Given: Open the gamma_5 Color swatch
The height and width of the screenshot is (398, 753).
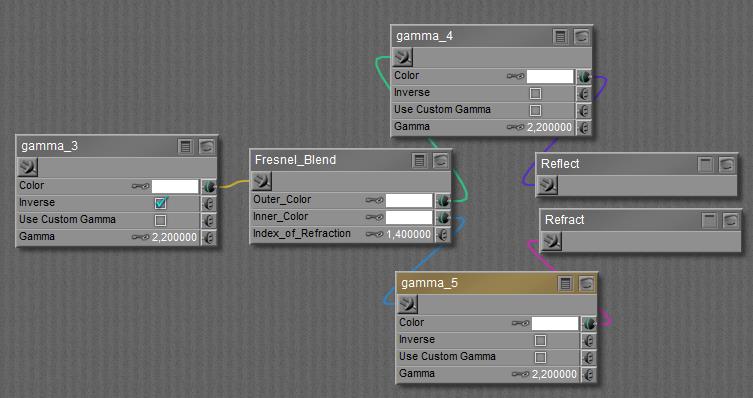Looking at the screenshot, I should [555, 324].
